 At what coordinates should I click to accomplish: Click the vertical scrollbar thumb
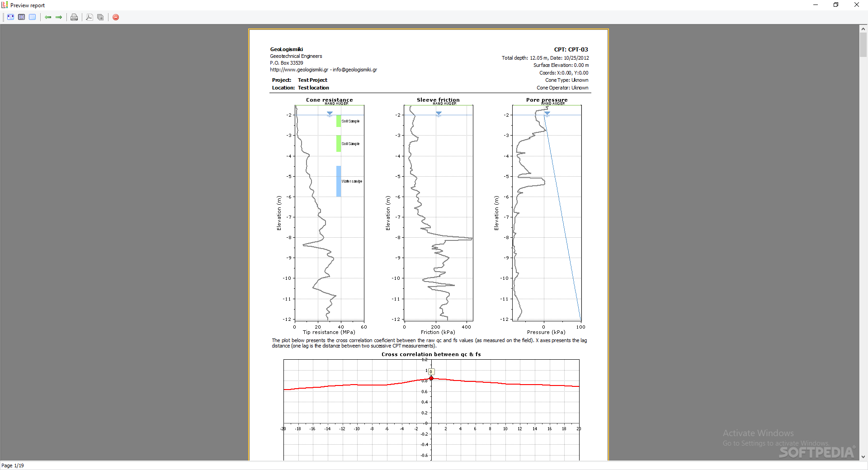(863, 44)
